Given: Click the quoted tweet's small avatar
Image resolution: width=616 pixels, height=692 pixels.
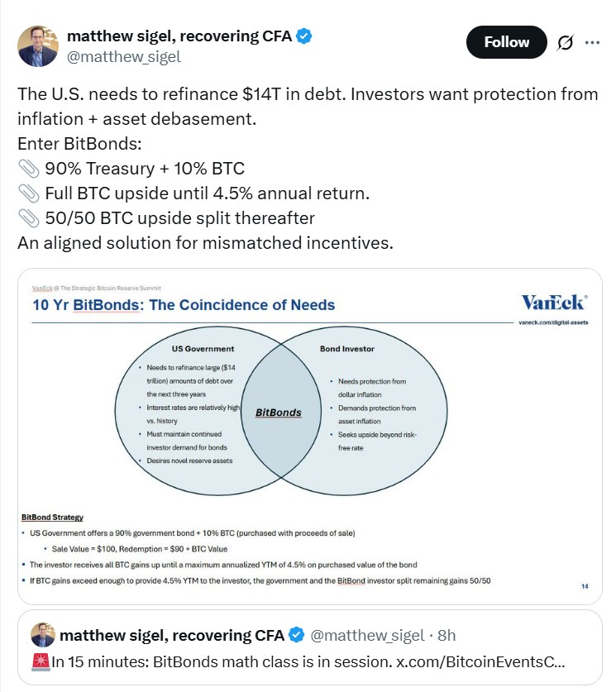Looking at the screenshot, I should tap(42, 635).
